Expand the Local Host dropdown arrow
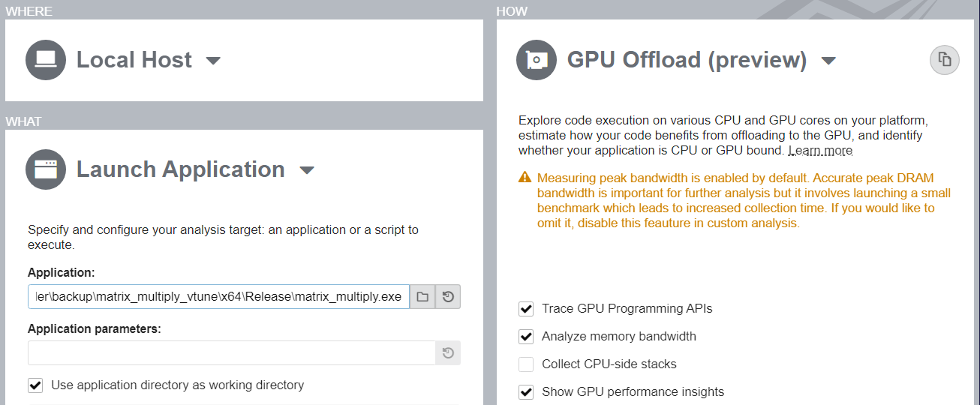 click(x=213, y=61)
